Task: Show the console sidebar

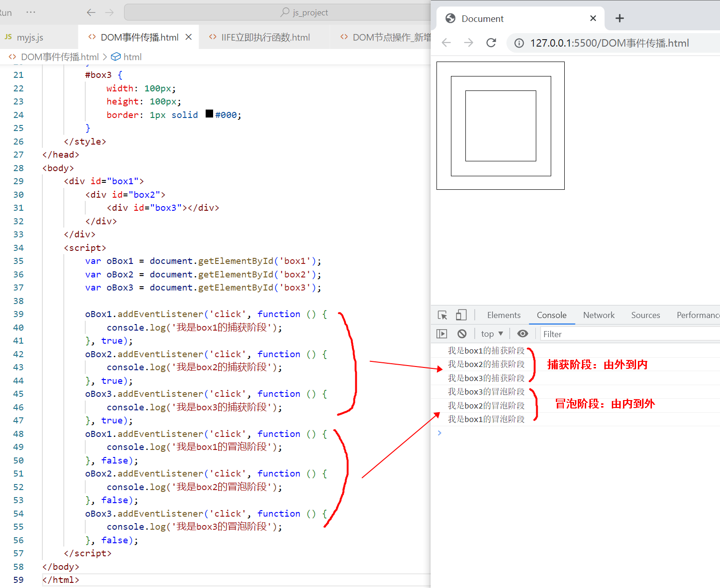Action: (442, 334)
